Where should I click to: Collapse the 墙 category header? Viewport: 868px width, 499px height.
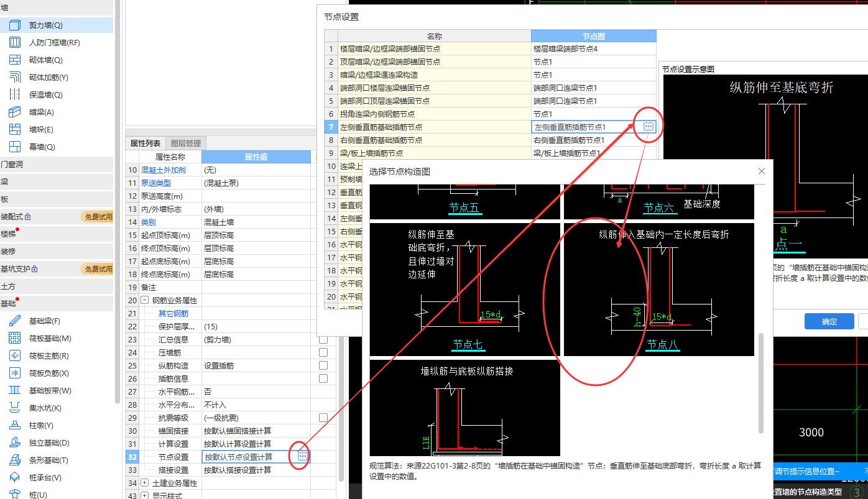(x=56, y=8)
